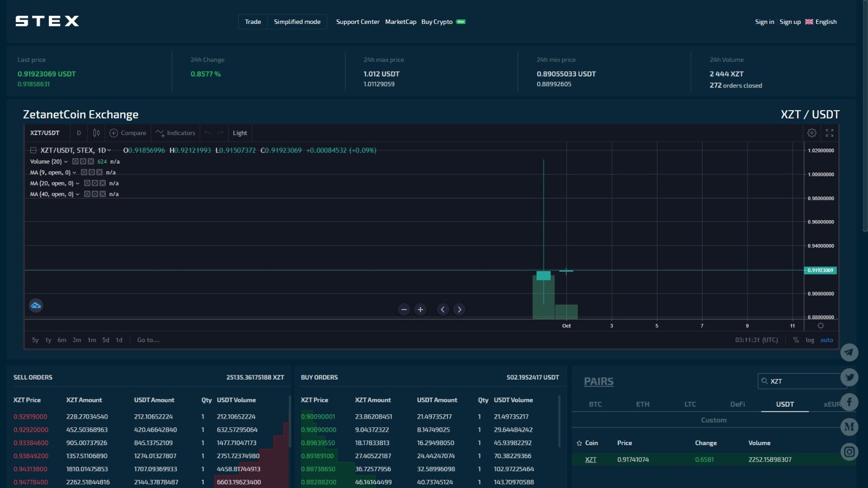Open chart settings gear
The height and width of the screenshot is (488, 868).
click(x=812, y=133)
